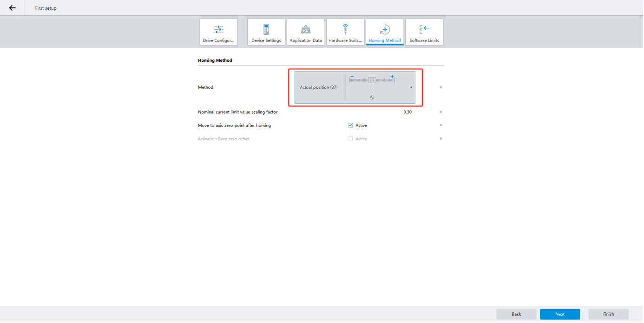Open Hardware Switches step icon
644x323 pixels.
[345, 30]
